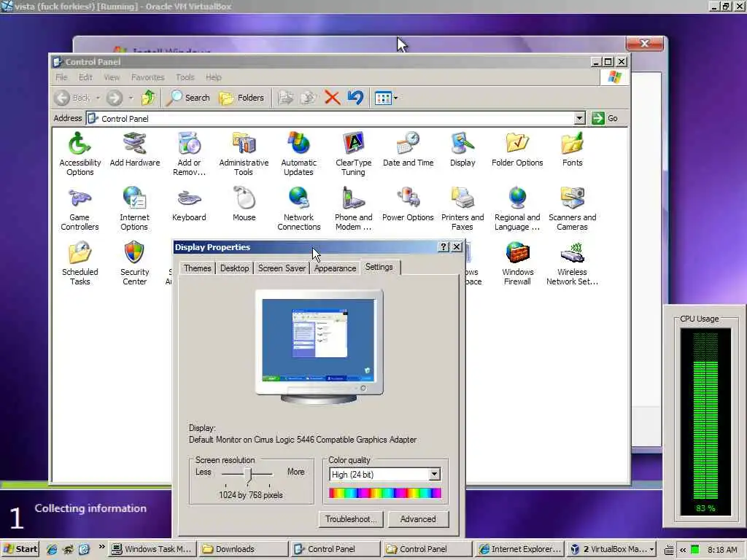Click the color quality spectrum bar
747x560 pixels.
(385, 493)
